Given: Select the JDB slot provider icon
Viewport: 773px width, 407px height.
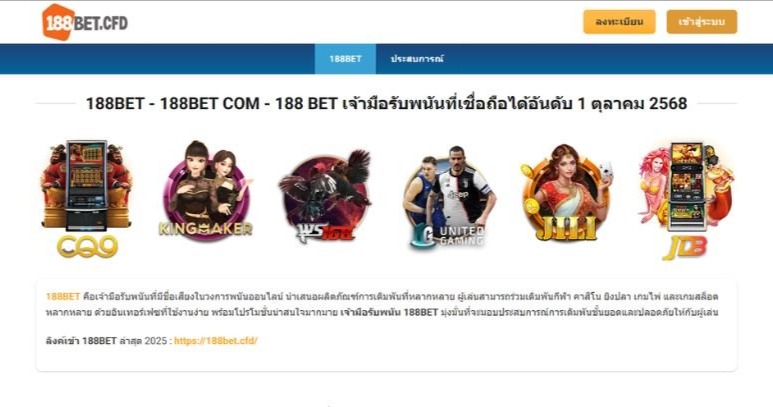Looking at the screenshot, I should (686, 200).
